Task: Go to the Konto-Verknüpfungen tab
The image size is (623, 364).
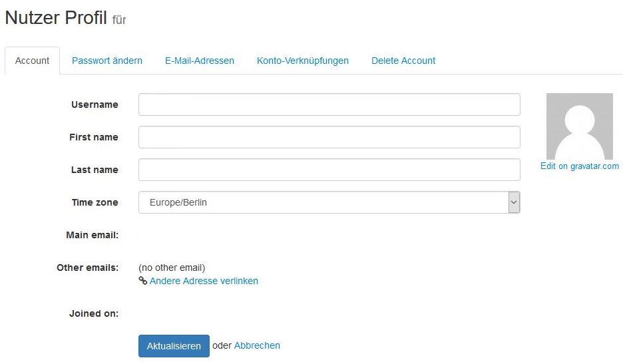Action: (303, 61)
